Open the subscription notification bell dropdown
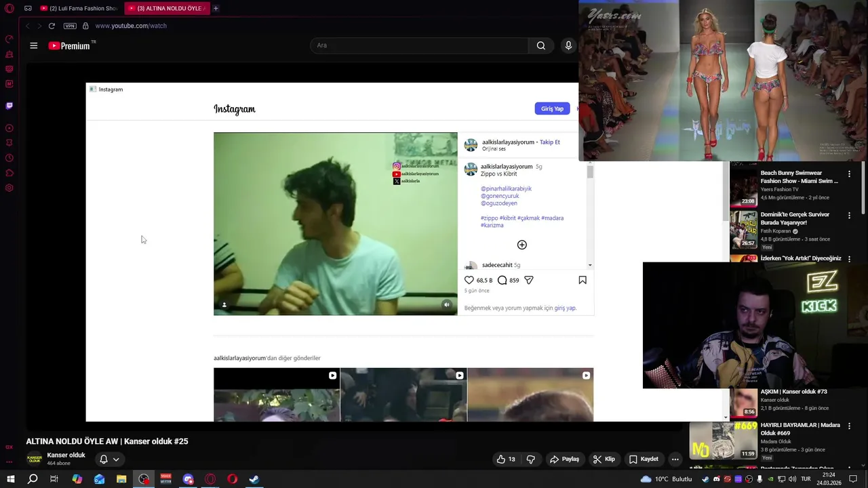 pyautogui.click(x=109, y=459)
